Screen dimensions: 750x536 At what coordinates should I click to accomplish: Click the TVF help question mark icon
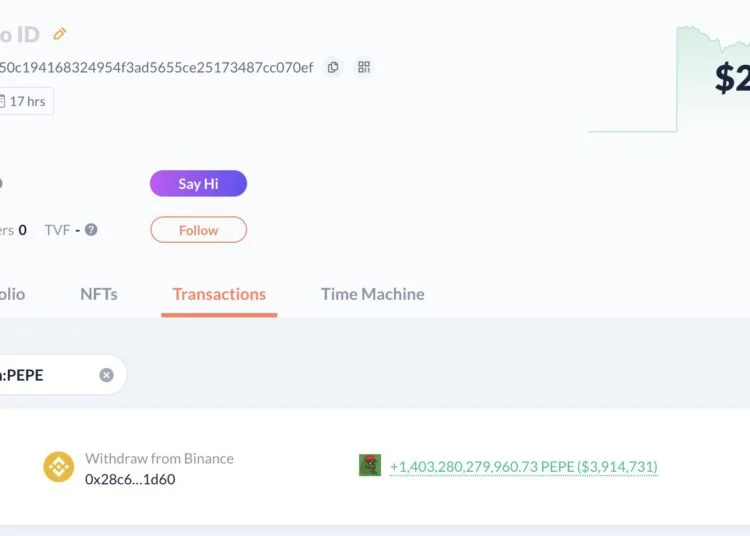tap(91, 230)
